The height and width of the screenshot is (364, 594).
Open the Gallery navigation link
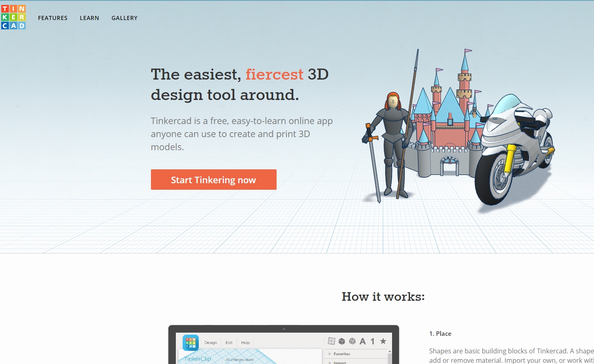[x=124, y=18]
